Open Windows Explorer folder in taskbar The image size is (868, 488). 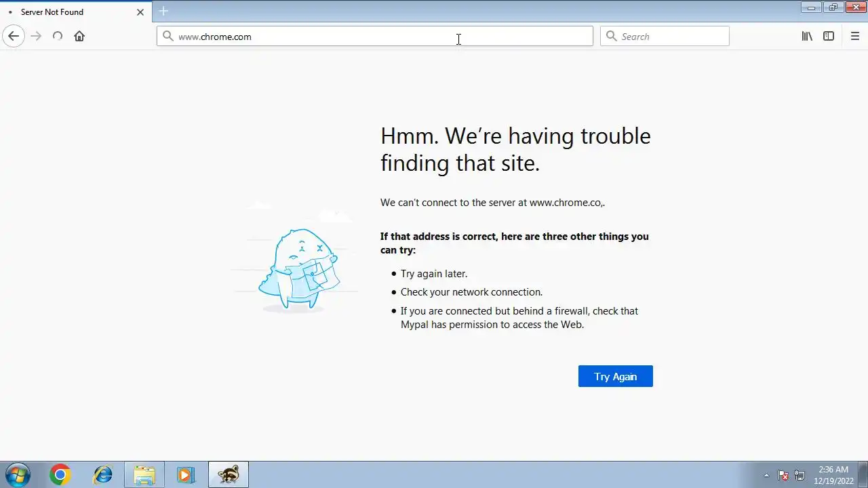[x=144, y=475]
